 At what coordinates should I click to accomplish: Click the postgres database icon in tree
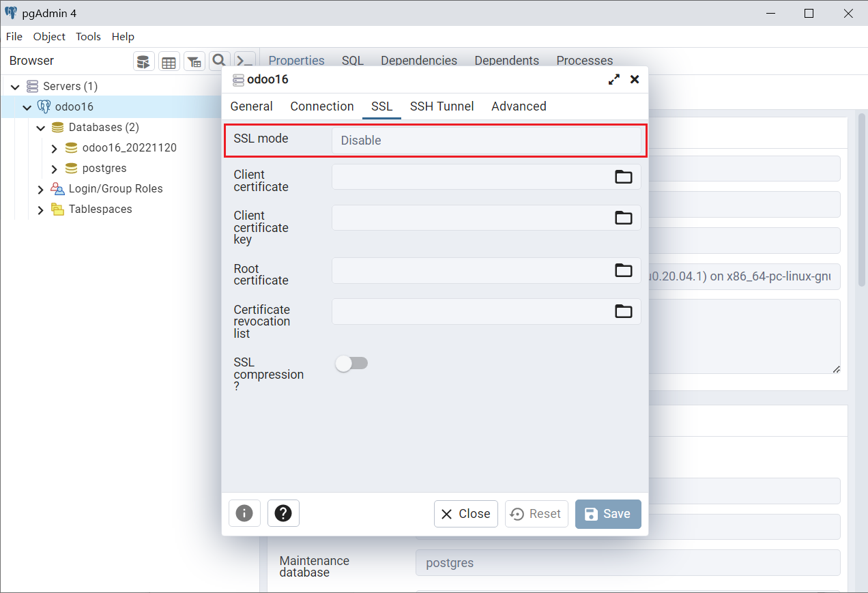tap(71, 168)
